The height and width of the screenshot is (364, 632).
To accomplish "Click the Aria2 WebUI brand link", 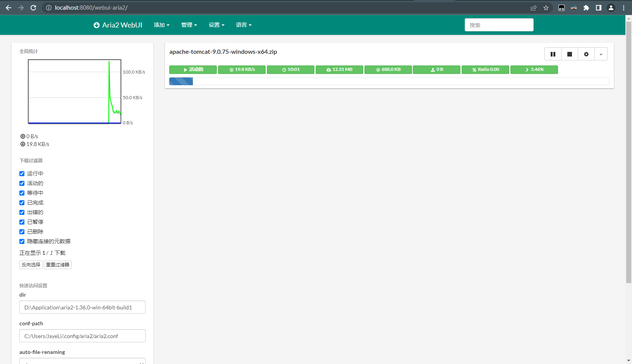I will (x=118, y=25).
